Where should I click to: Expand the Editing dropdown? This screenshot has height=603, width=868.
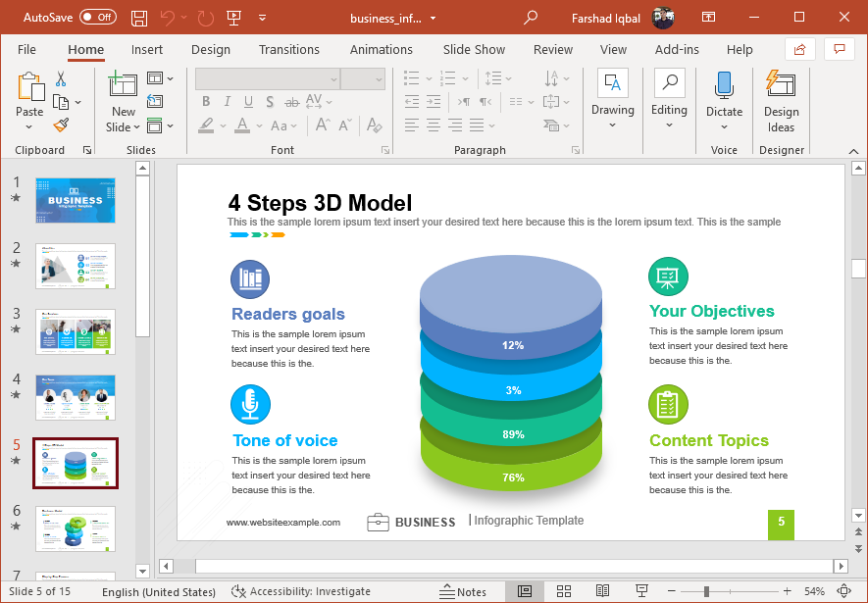(x=669, y=126)
